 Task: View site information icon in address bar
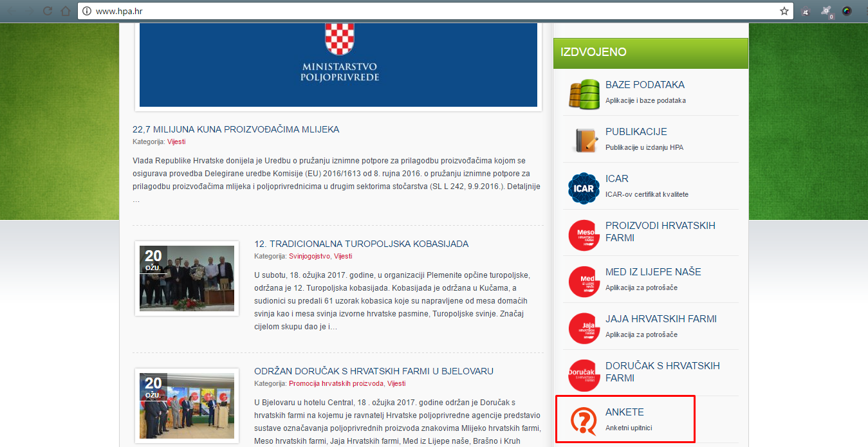point(87,12)
